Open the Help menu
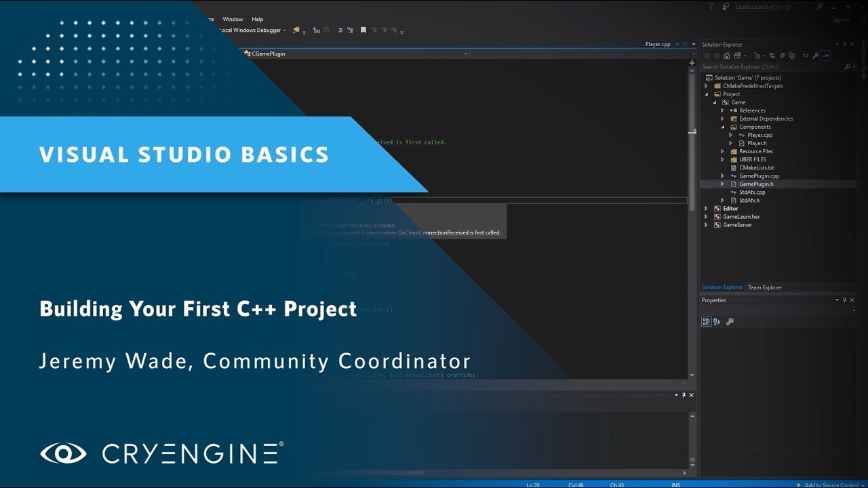The width and height of the screenshot is (868, 488). tap(258, 19)
